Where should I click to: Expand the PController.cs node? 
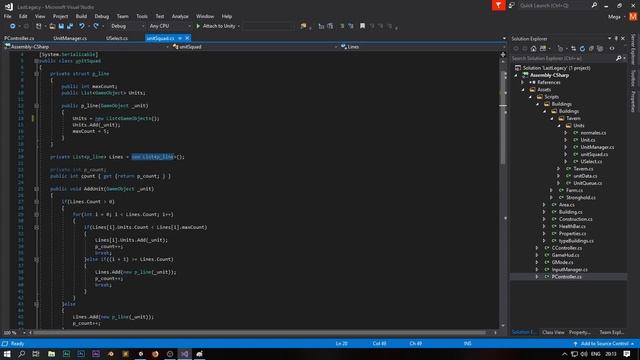point(537,277)
